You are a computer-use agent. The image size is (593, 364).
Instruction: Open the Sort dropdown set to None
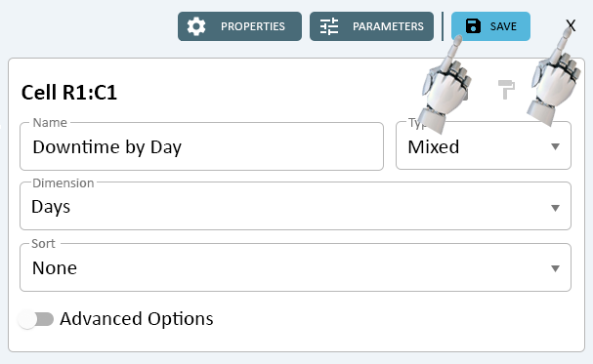pyautogui.click(x=295, y=267)
